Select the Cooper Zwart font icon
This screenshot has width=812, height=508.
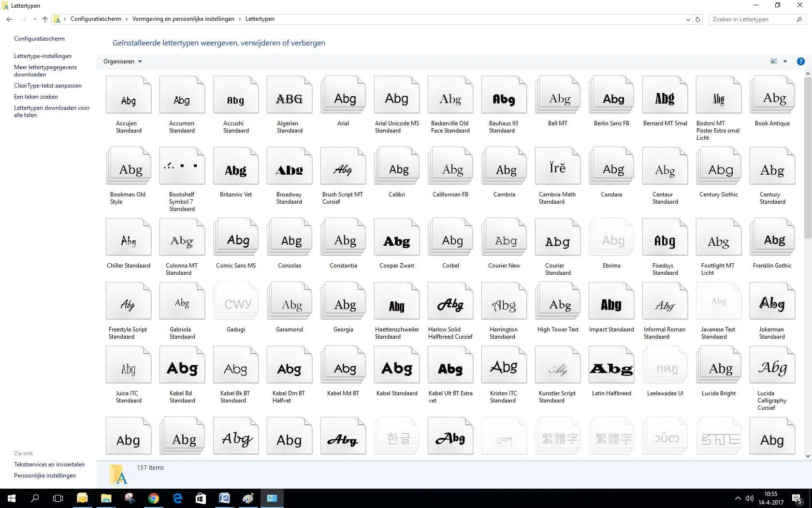coord(397,237)
